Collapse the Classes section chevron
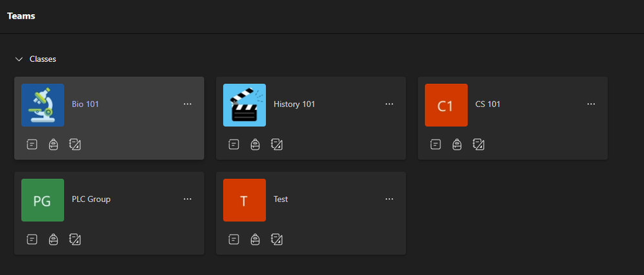The width and height of the screenshot is (644, 275). click(19, 59)
